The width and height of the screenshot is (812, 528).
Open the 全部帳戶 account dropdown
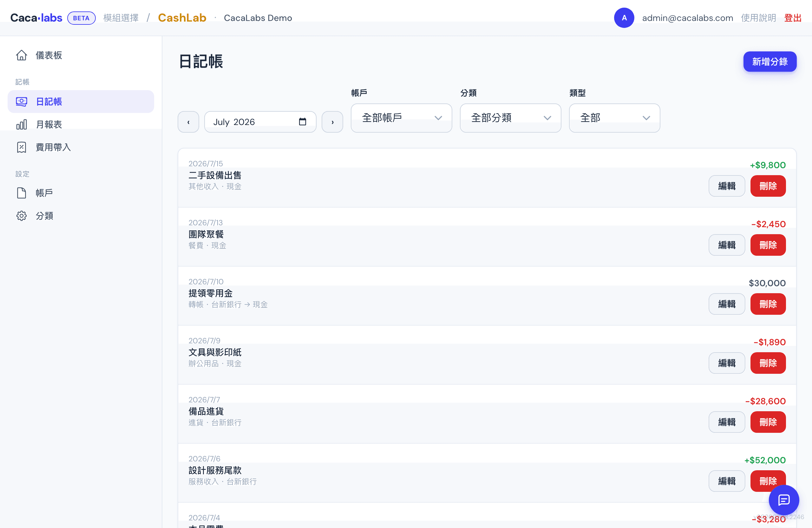401,118
